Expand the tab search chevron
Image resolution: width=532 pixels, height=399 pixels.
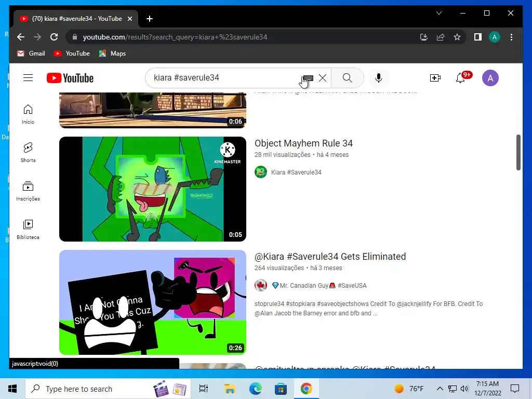tap(438, 13)
